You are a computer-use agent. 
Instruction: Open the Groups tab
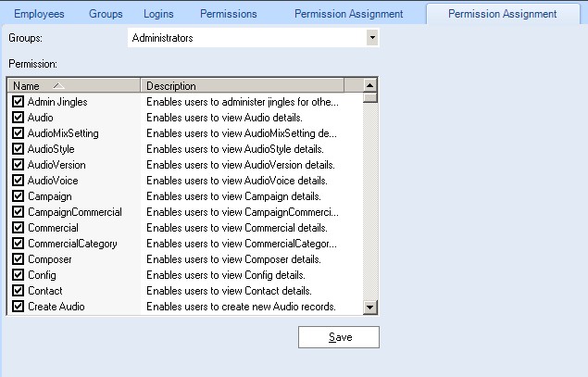pos(106,14)
